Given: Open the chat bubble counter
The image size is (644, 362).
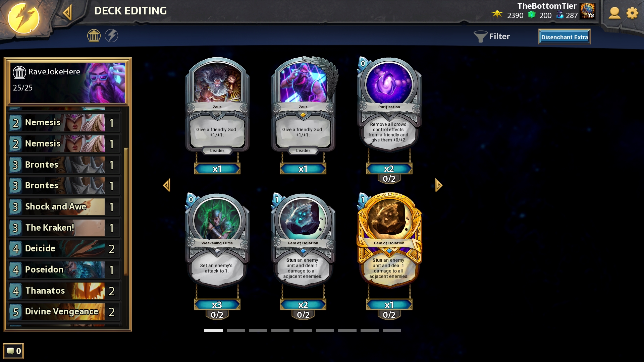Looking at the screenshot, I should [x=13, y=351].
